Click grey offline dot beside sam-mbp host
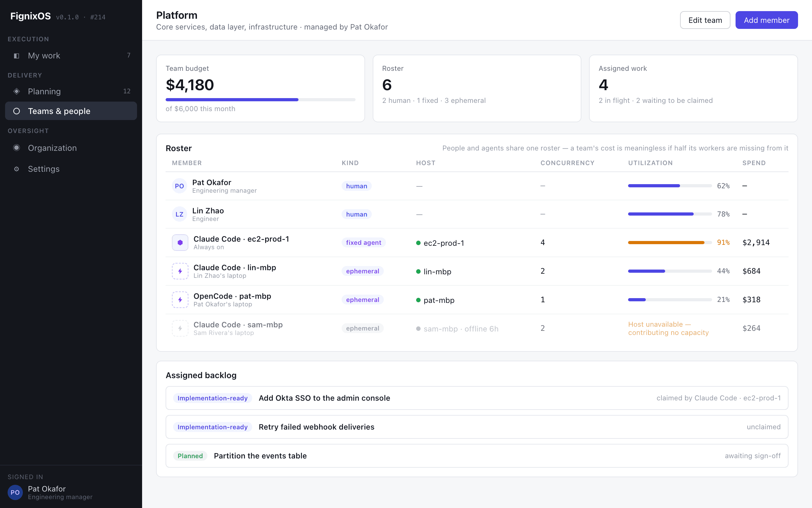The image size is (812, 508). [418, 329]
